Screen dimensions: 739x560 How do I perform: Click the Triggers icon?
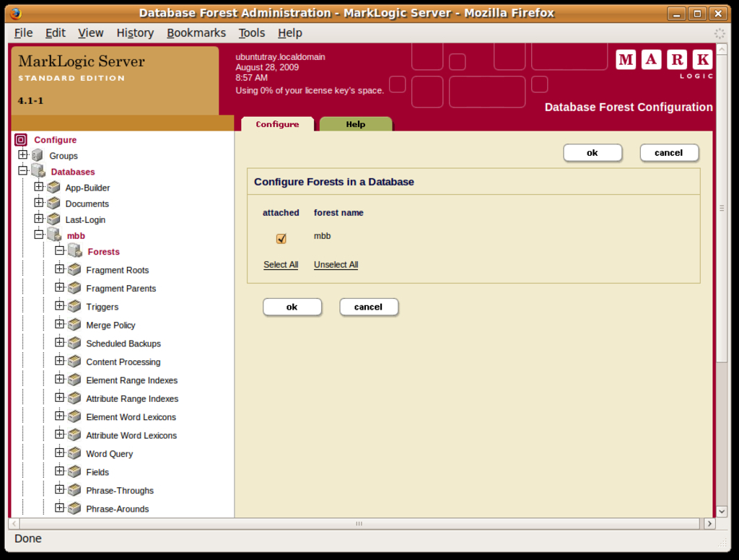pos(74,307)
